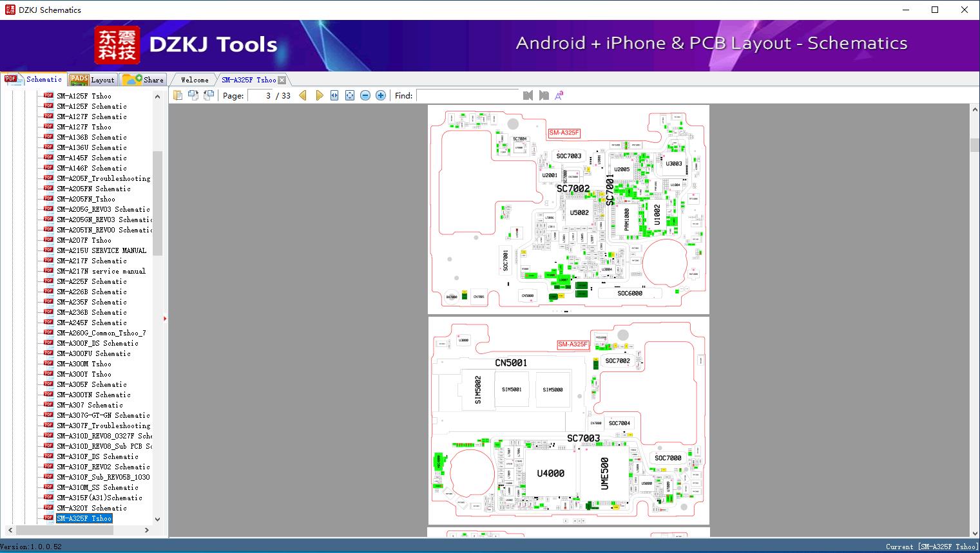The height and width of the screenshot is (553, 980).
Task: Open SM-A235F Schematic entry
Action: click(91, 302)
